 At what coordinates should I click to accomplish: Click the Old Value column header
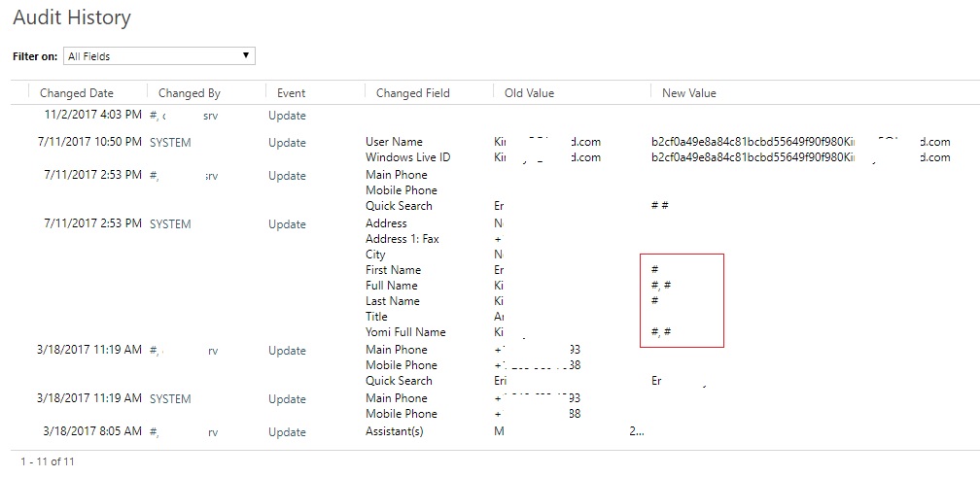529,93
